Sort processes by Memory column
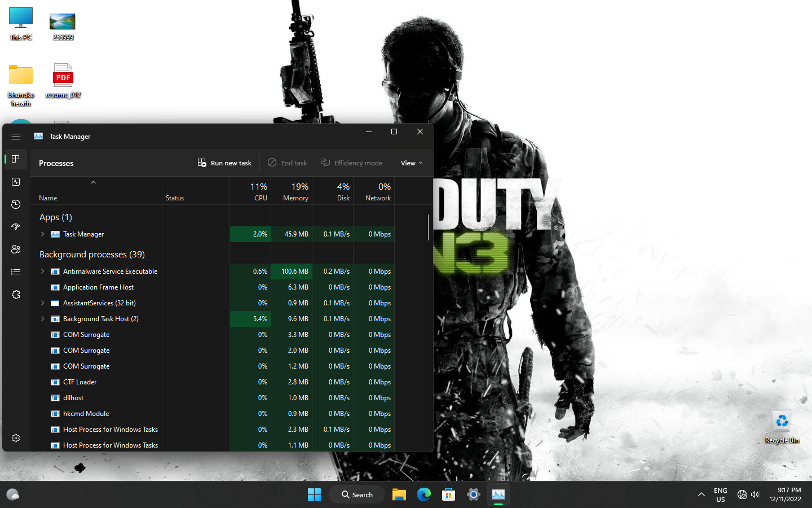The image size is (812, 508). [x=292, y=191]
